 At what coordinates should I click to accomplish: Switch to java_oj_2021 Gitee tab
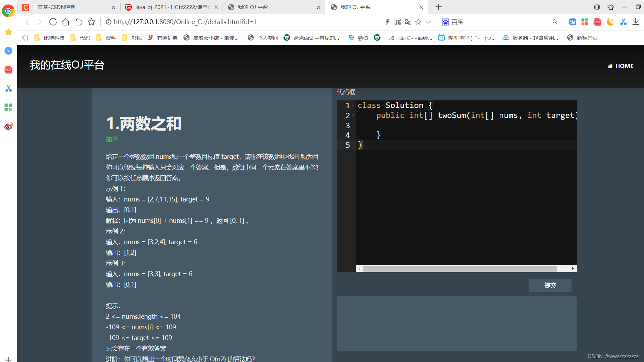click(x=172, y=7)
